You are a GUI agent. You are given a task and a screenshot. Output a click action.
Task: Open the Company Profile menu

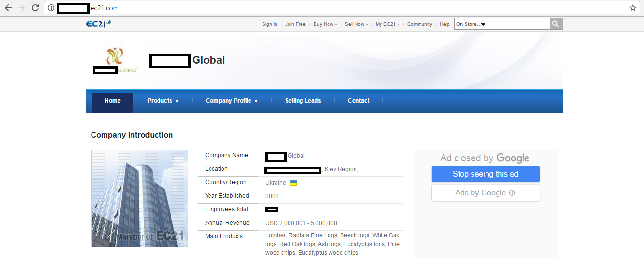click(231, 101)
